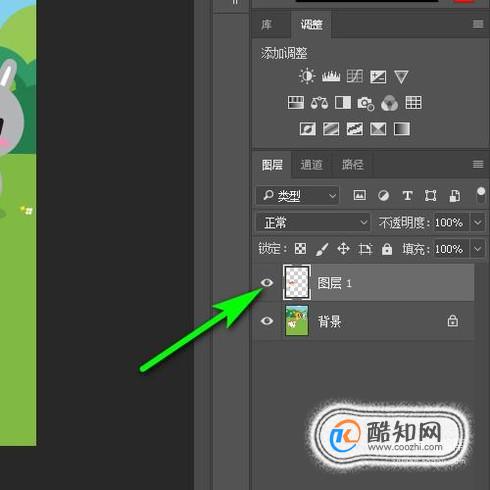Add a Gradient Map adjustment
Image resolution: width=490 pixels, height=490 pixels.
(402, 129)
